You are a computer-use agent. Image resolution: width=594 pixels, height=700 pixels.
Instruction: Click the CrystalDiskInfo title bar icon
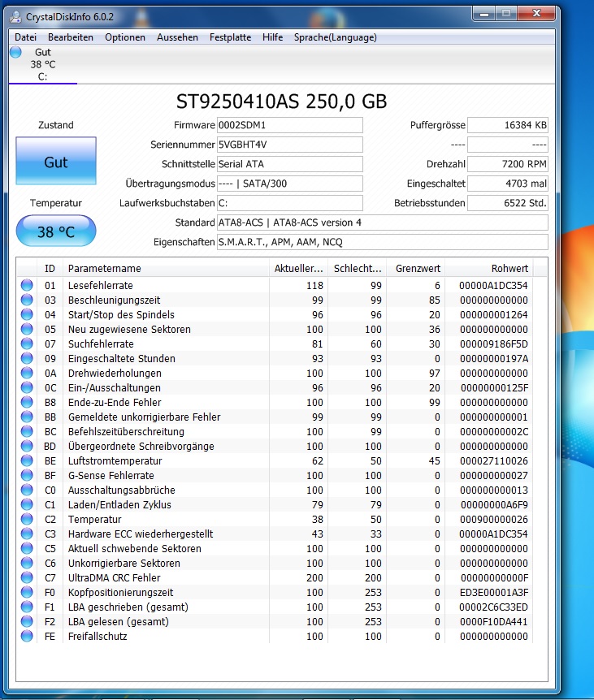[15, 17]
